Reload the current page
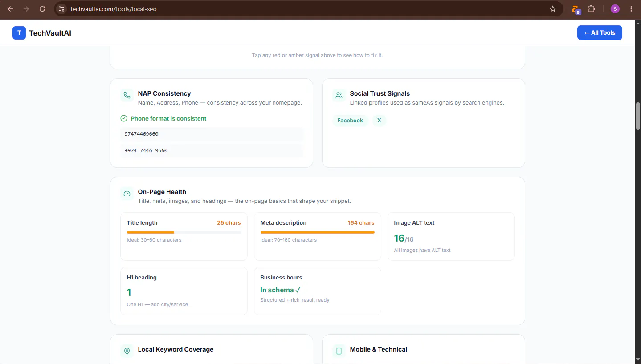This screenshot has height=364, width=641. (x=42, y=9)
